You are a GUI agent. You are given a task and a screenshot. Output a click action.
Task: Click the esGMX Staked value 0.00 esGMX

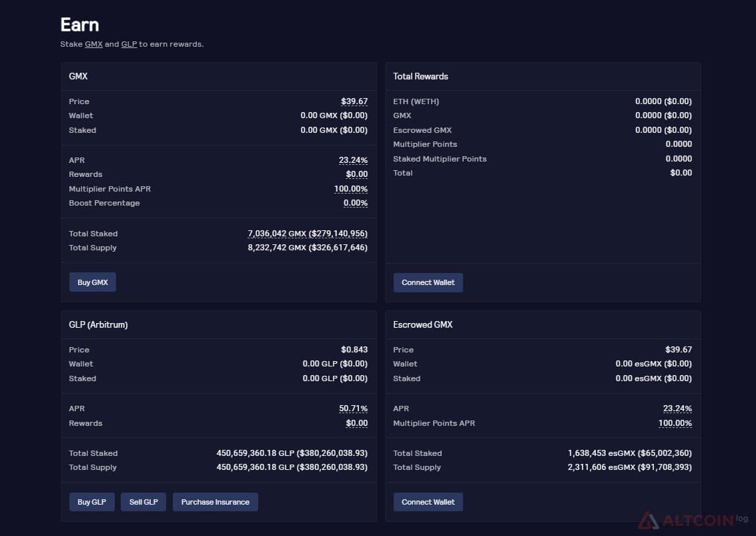tap(653, 378)
